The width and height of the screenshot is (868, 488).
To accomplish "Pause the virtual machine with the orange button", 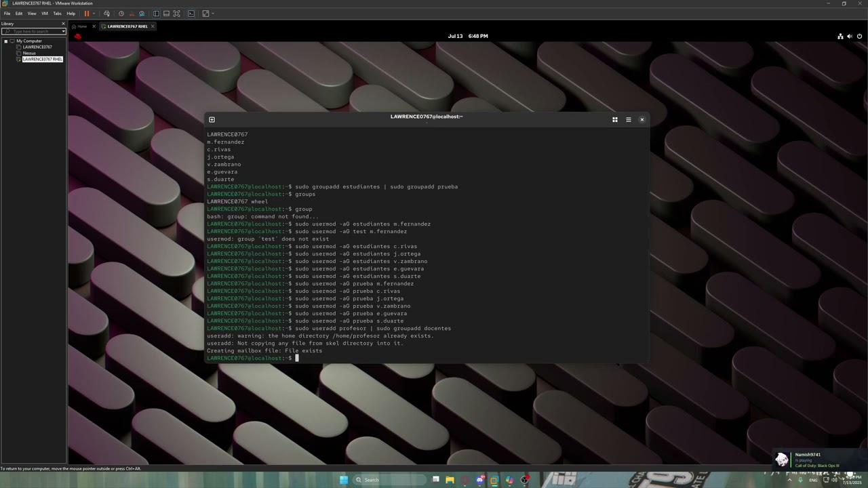I will (x=87, y=14).
